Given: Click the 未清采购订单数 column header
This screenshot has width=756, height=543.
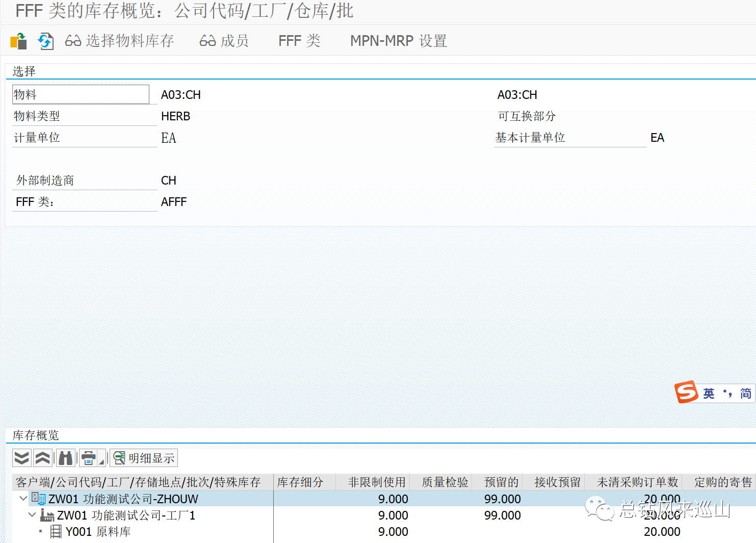Looking at the screenshot, I should click(633, 482).
